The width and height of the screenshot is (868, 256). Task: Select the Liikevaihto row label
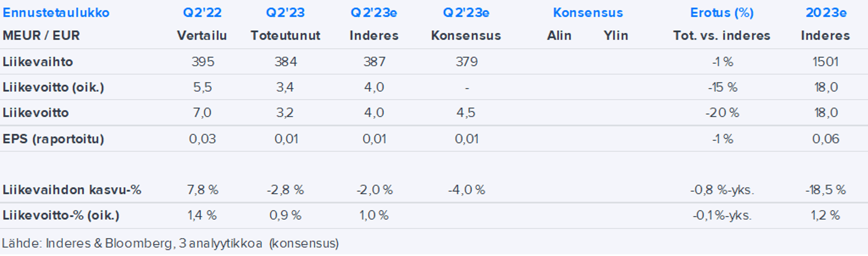pos(38,62)
